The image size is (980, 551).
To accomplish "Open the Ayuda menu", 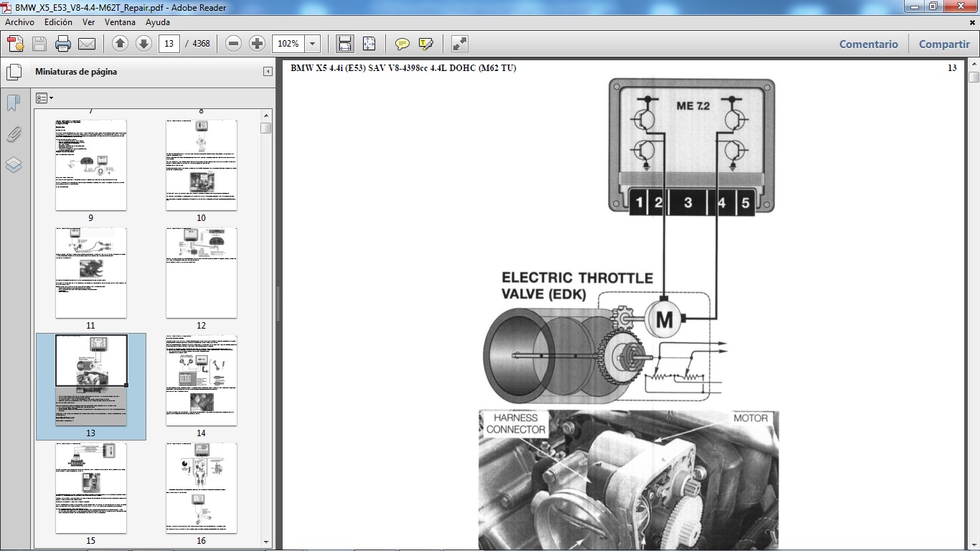I will pyautogui.click(x=158, y=22).
